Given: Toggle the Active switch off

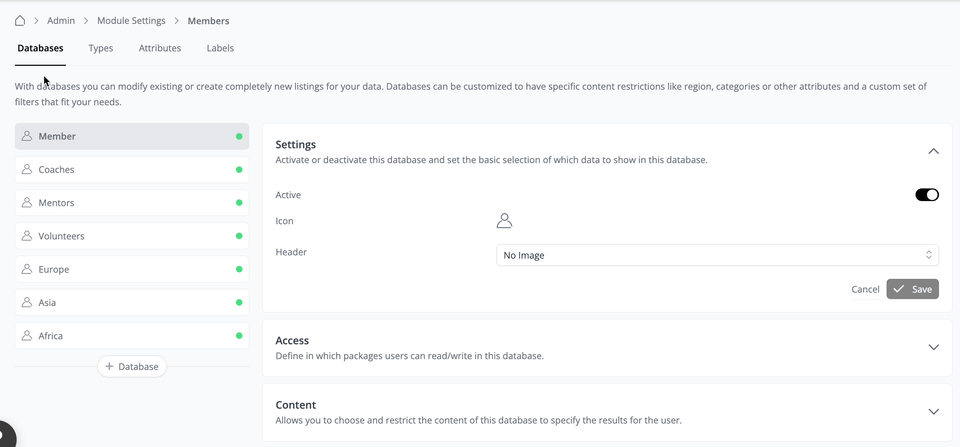Looking at the screenshot, I should [x=926, y=195].
